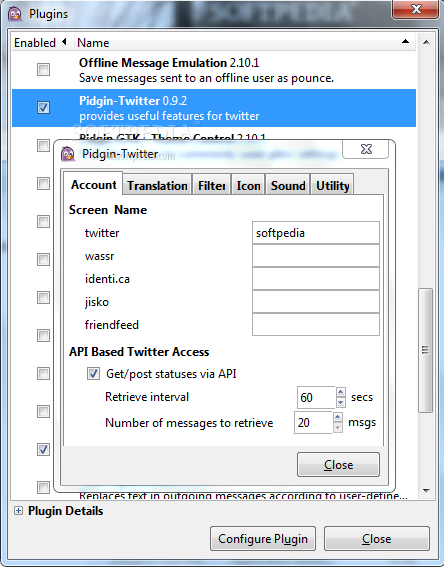Click Close button in Plugins window
The image size is (444, 567).
377,539
